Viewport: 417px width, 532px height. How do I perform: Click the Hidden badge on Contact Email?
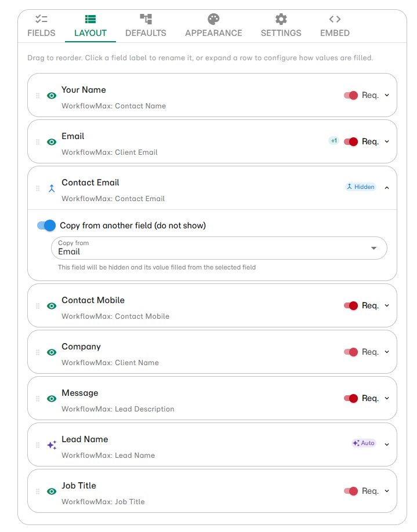(x=360, y=187)
